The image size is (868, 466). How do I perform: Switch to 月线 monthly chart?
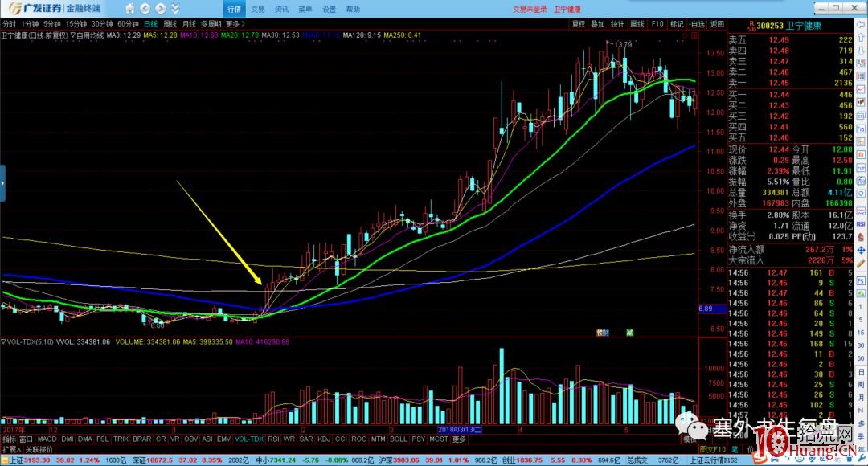pyautogui.click(x=190, y=24)
